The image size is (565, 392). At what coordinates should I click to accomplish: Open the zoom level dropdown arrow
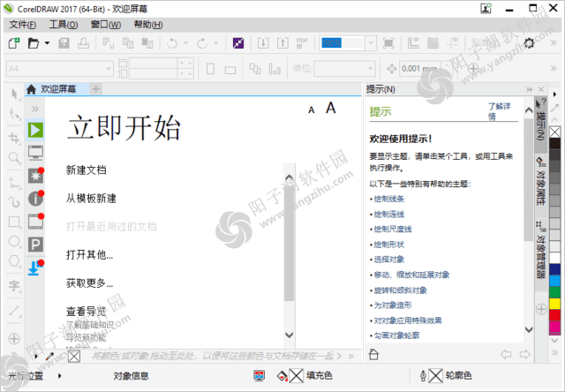click(x=371, y=43)
